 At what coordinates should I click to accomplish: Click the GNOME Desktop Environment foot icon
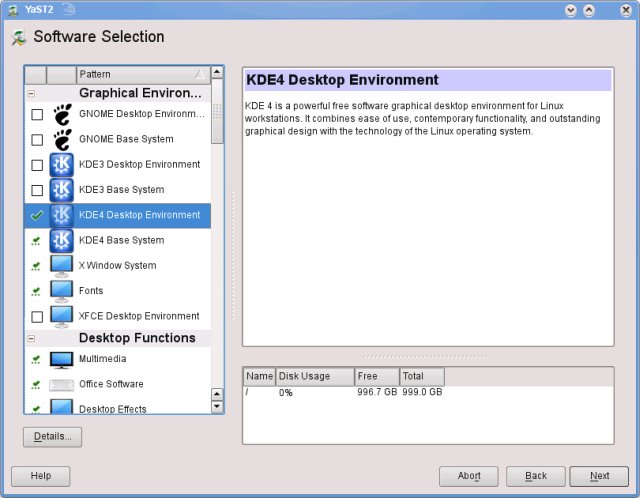(62, 114)
